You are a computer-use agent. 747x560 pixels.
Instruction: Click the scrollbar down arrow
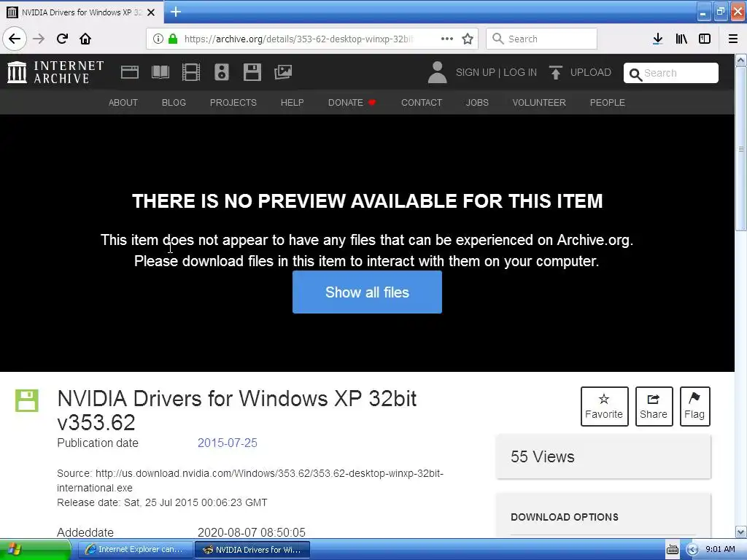coord(741,532)
